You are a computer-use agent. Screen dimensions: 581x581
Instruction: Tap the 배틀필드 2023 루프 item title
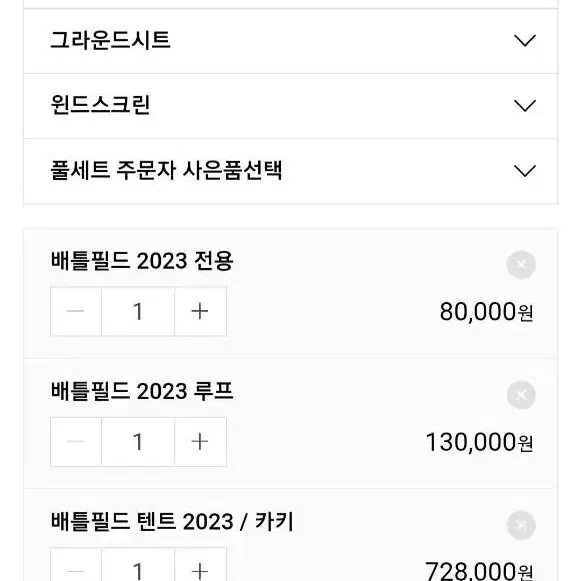click(x=142, y=391)
